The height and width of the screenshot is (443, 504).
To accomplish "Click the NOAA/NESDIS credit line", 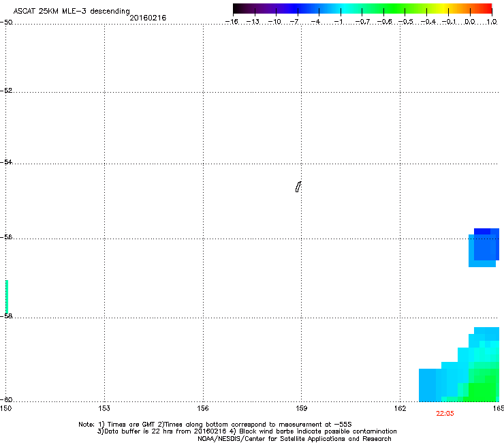I will pos(294,439).
